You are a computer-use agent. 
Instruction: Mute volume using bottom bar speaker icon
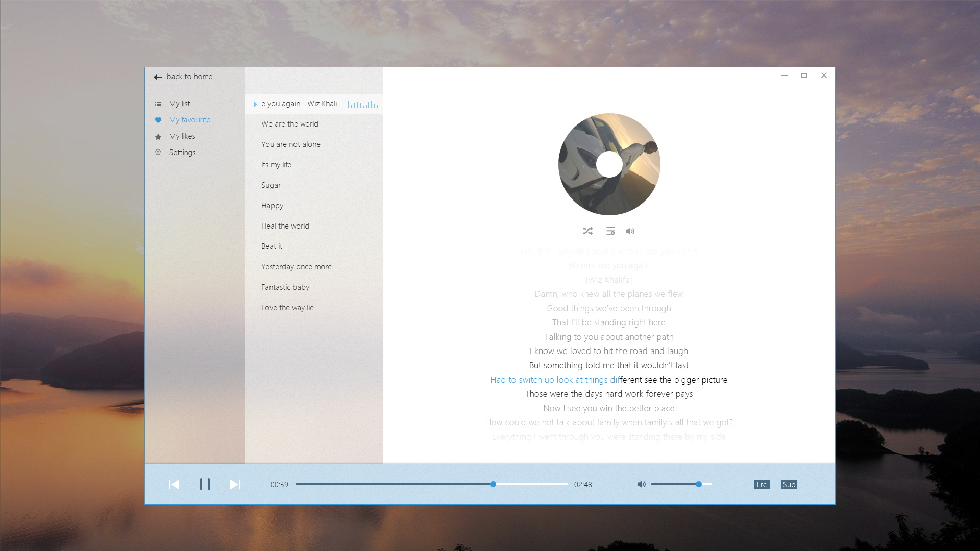point(641,484)
